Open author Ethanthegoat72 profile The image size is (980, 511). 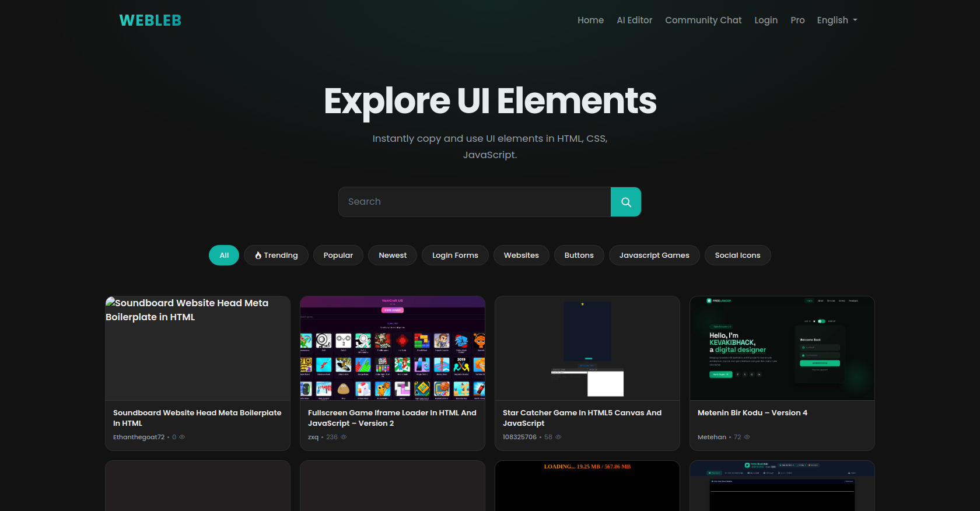[139, 437]
